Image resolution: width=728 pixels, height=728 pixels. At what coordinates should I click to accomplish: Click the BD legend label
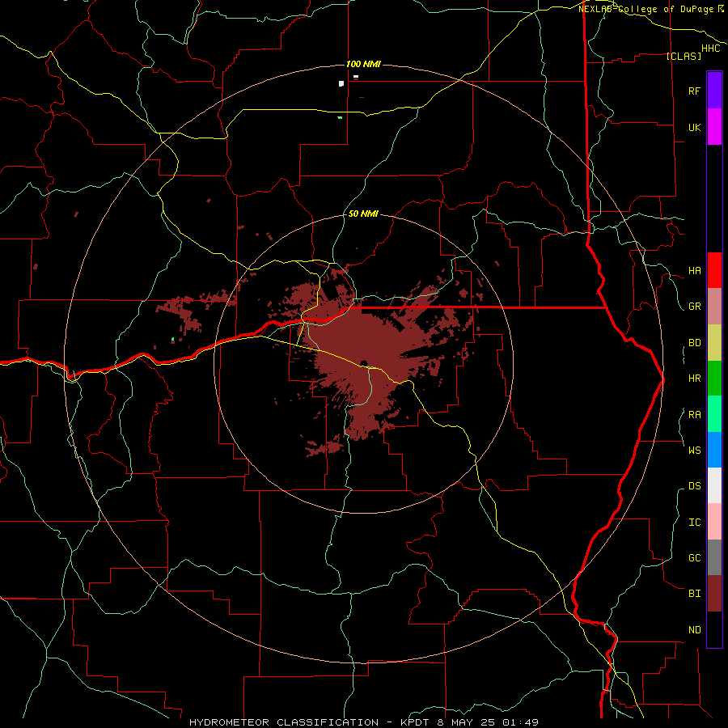coord(694,343)
